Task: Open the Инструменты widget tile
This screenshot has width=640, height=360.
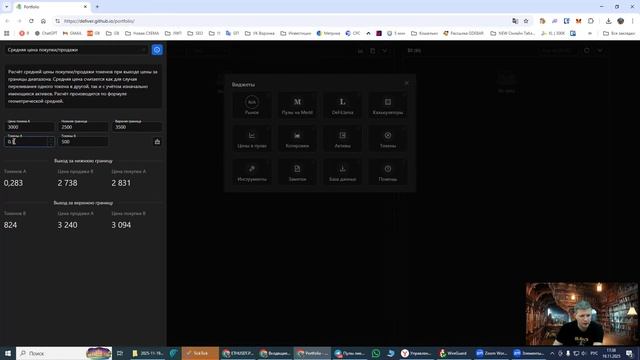Action: click(x=252, y=172)
